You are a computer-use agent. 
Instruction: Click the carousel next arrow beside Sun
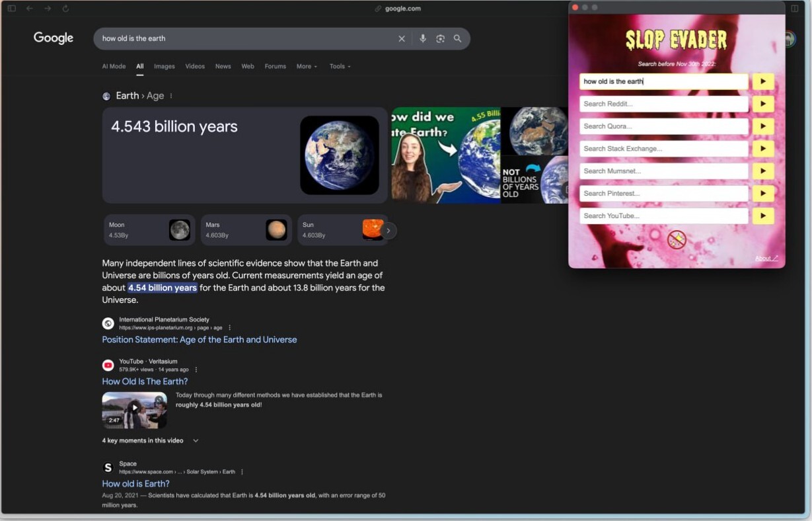(388, 231)
